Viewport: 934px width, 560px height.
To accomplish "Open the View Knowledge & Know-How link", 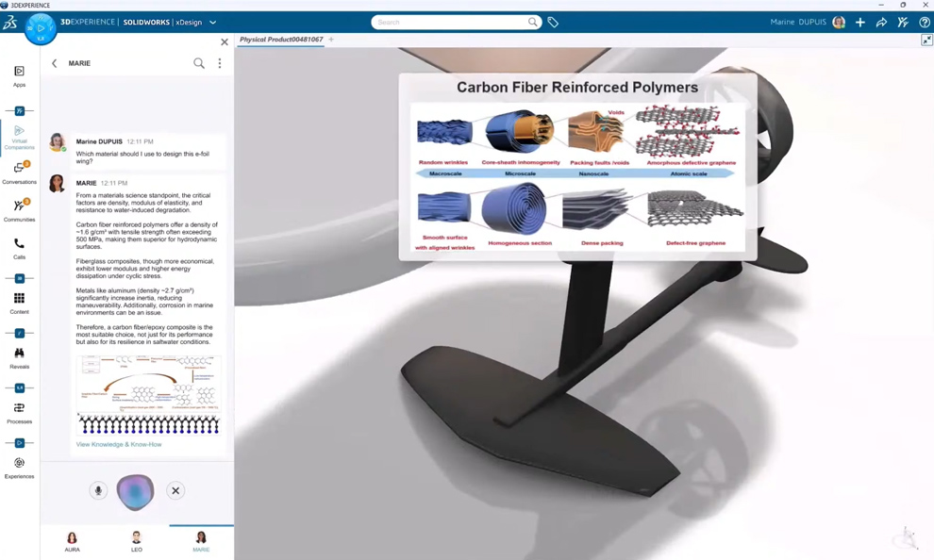I will 118,444.
